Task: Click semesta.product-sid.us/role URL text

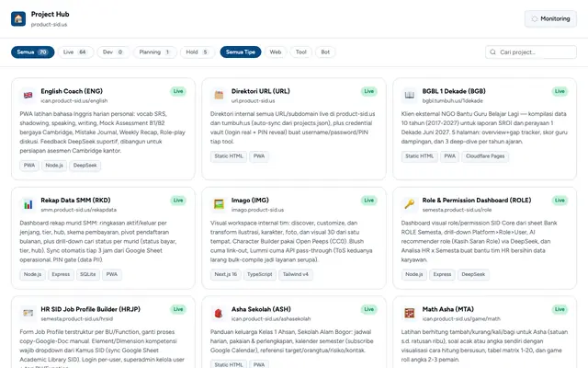Action: click(x=457, y=210)
